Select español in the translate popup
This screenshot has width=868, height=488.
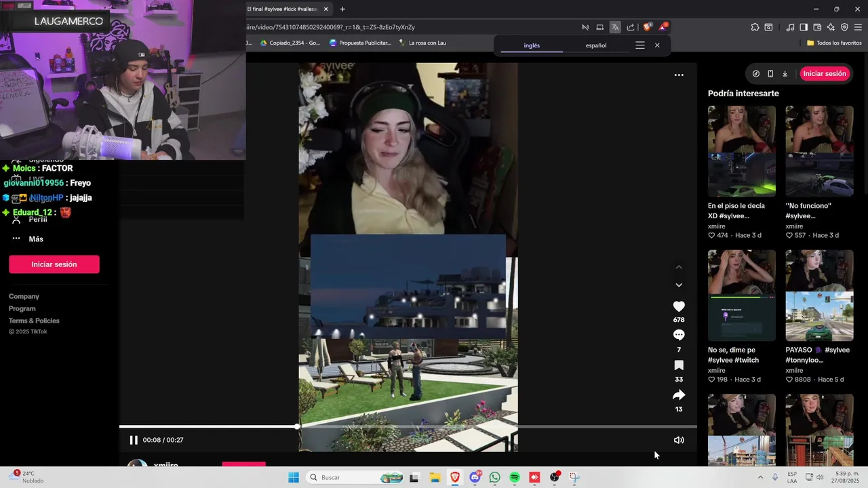(x=596, y=45)
